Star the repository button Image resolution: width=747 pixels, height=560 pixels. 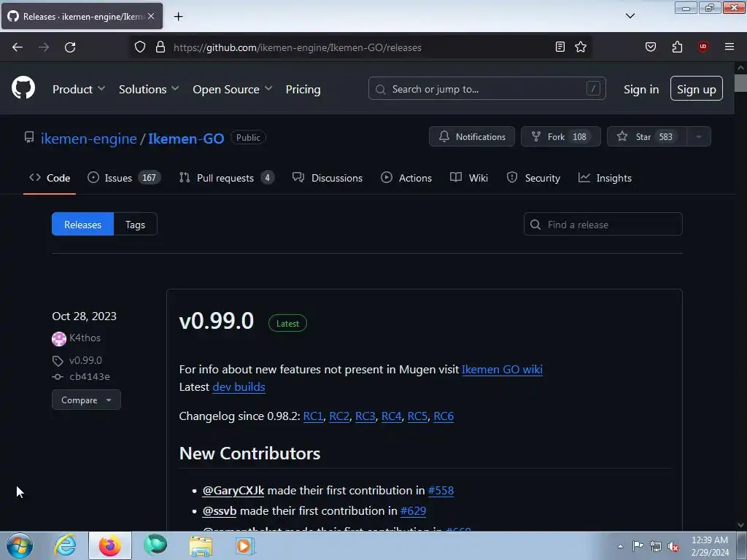pyautogui.click(x=647, y=136)
